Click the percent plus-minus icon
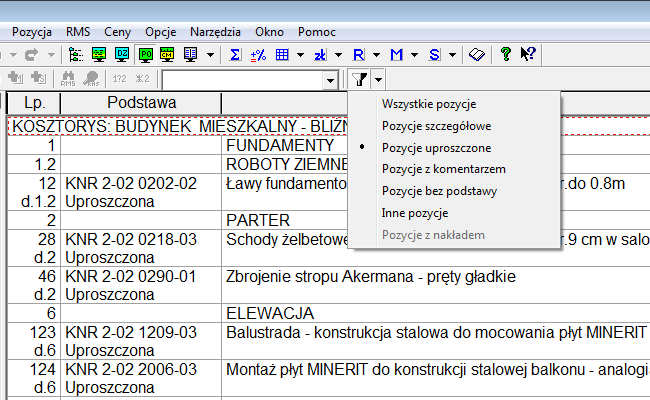Screen dimensions: 650x400 click(x=258, y=53)
